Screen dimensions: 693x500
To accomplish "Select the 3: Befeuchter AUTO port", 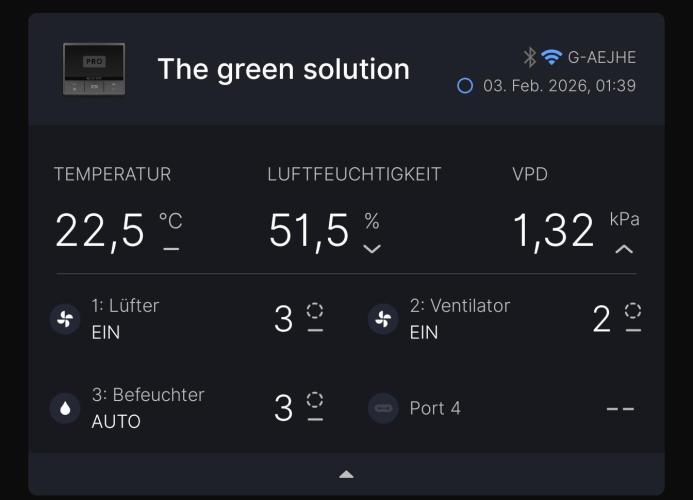I will click(x=147, y=408).
